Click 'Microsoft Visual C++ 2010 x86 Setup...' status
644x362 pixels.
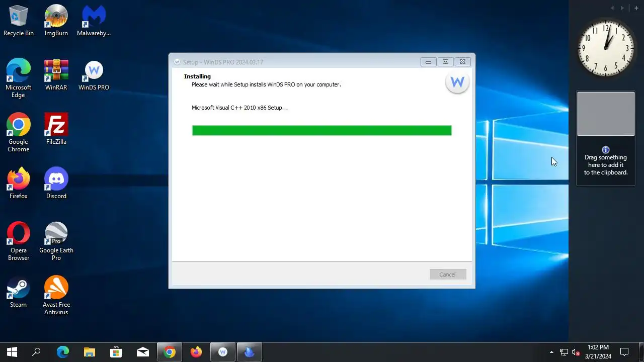239,108
